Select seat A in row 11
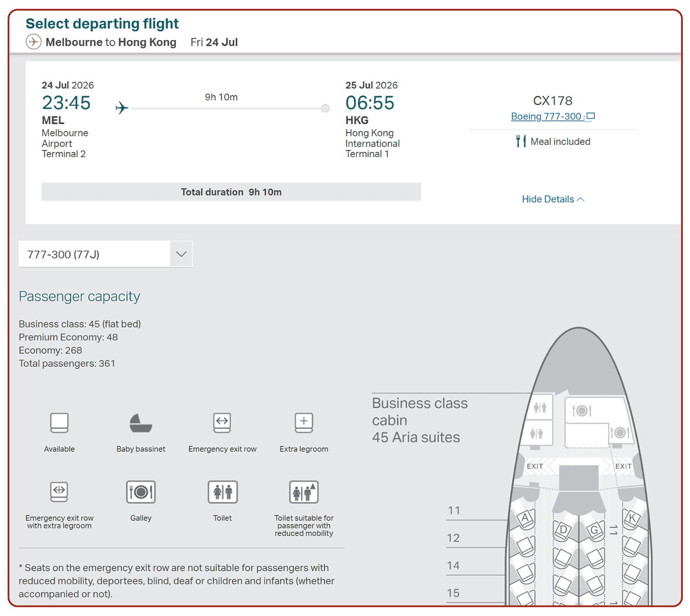The width and height of the screenshot is (690, 616). (x=524, y=519)
